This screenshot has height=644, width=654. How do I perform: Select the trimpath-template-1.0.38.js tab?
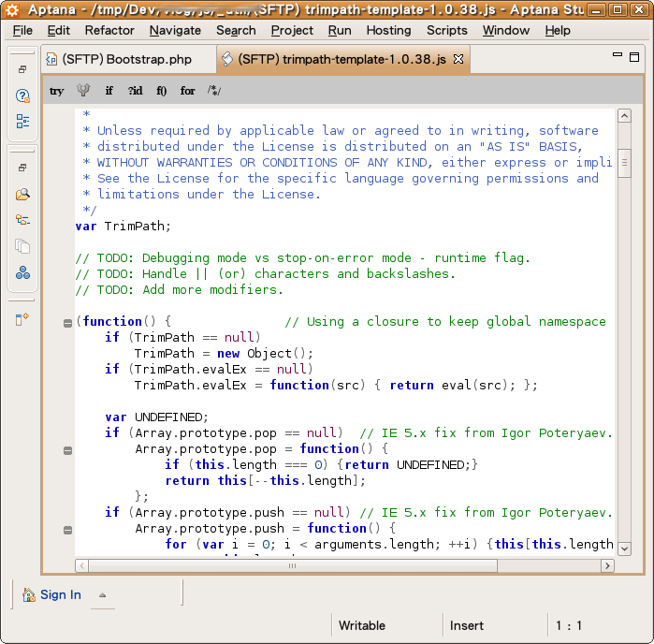pos(342,59)
